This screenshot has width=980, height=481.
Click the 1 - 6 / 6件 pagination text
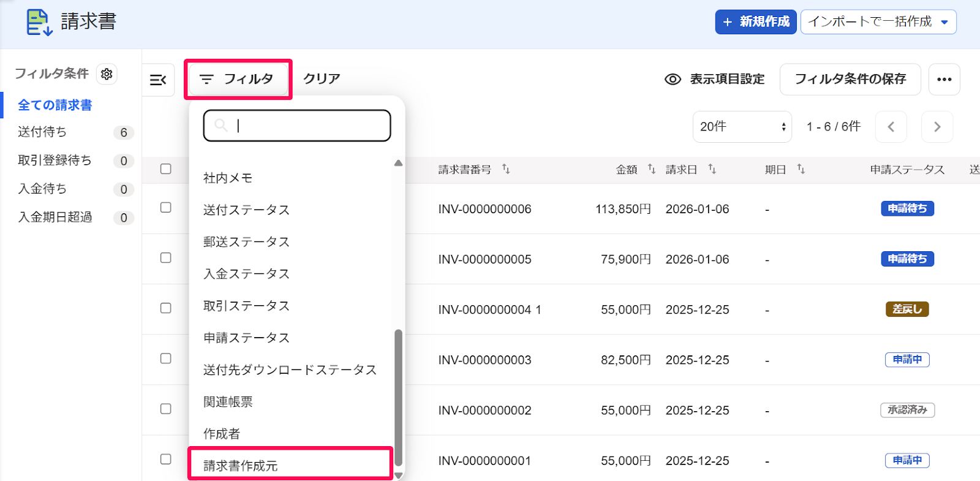pyautogui.click(x=833, y=127)
